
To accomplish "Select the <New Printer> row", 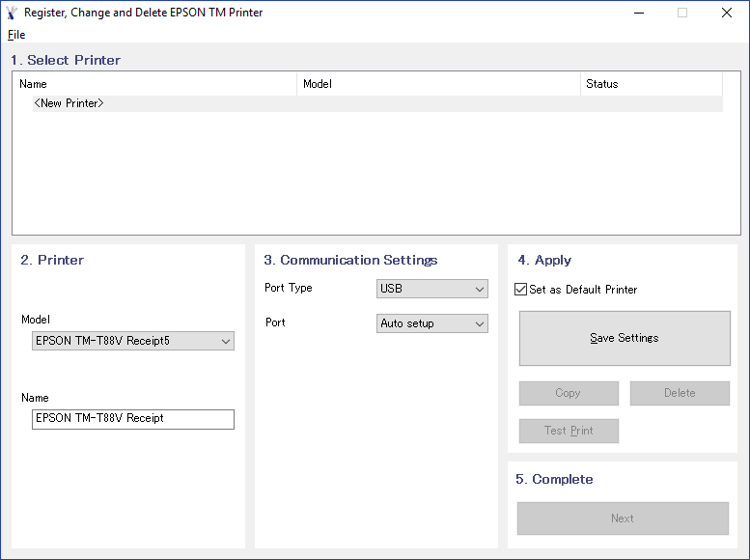I will click(377, 103).
